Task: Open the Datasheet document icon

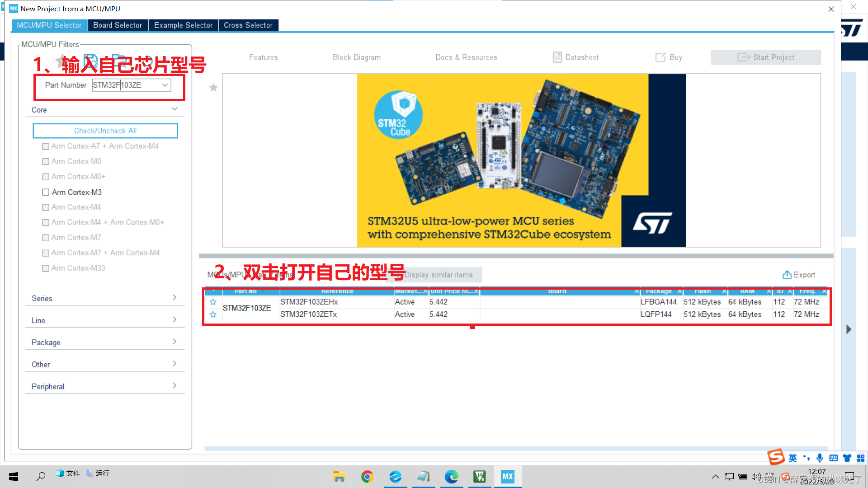Action: coord(557,57)
